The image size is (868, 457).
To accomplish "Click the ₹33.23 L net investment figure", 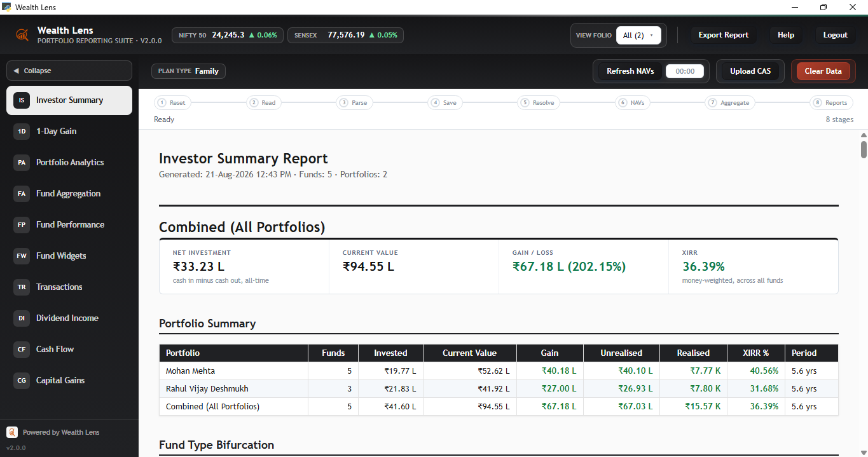I will pos(198,266).
